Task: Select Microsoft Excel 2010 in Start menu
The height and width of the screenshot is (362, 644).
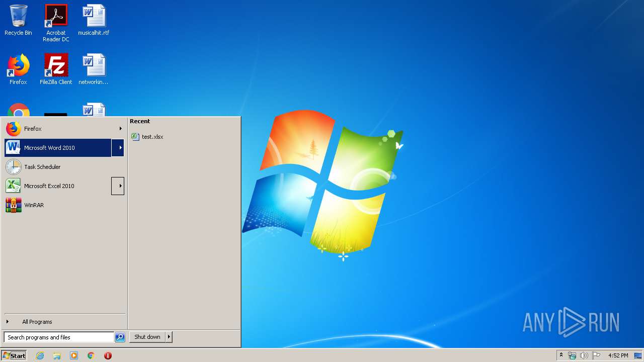Action: click(58, 186)
